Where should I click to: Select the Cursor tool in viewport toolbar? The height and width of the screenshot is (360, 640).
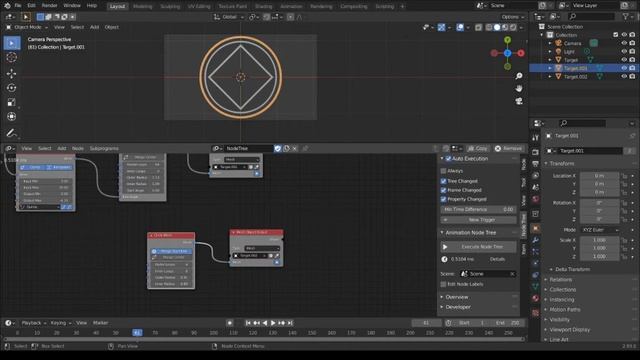pos(12,58)
